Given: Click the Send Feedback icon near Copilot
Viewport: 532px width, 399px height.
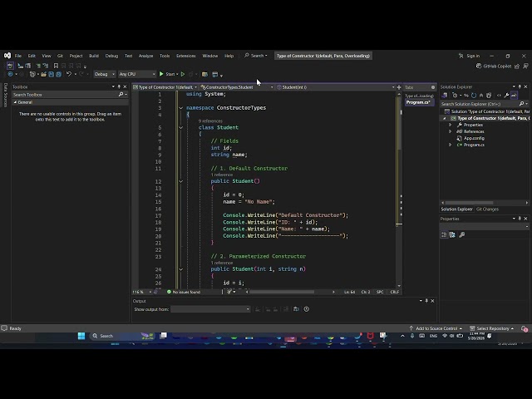Looking at the screenshot, I should point(525,66).
